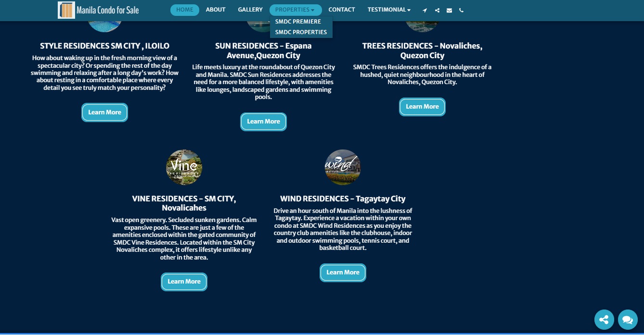Click the Wind Residences description paragraph
644x335 pixels.
pos(343,229)
